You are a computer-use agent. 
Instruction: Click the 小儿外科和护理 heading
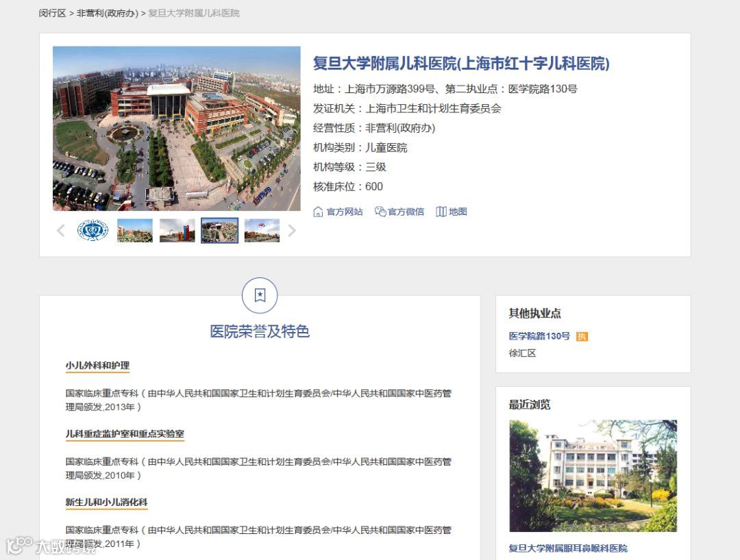[97, 366]
